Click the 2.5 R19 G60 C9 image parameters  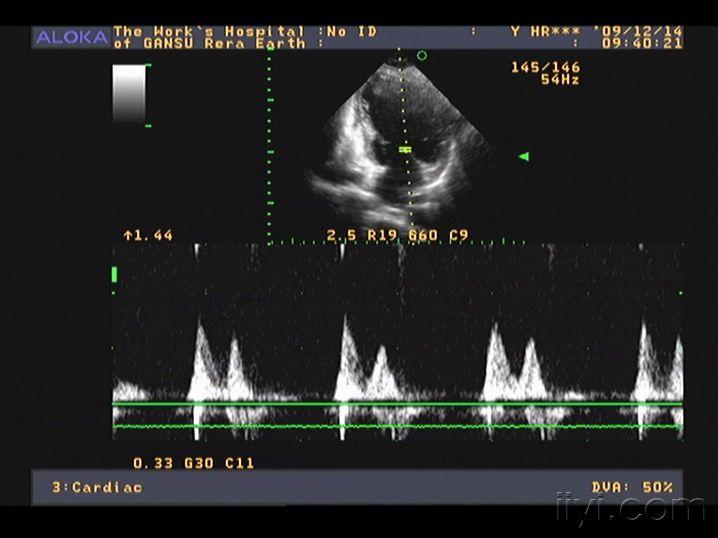(x=397, y=235)
